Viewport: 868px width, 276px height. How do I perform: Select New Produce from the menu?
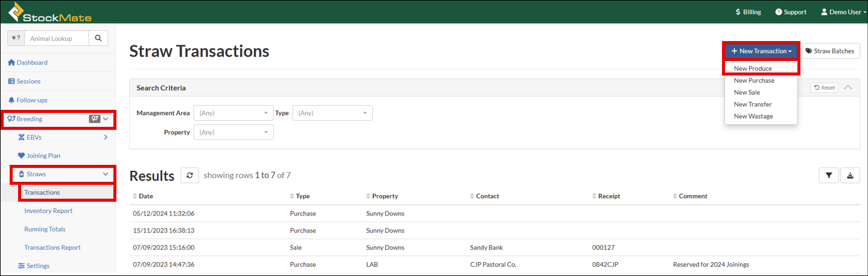click(x=753, y=68)
